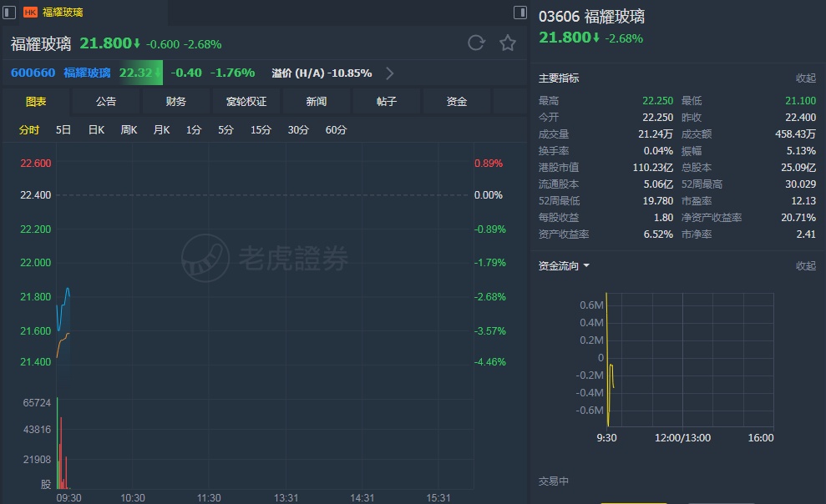Image resolution: width=826 pixels, height=504 pixels.
Task: Toggle the left sidebar panel icon
Action: pyautogui.click(x=9, y=13)
